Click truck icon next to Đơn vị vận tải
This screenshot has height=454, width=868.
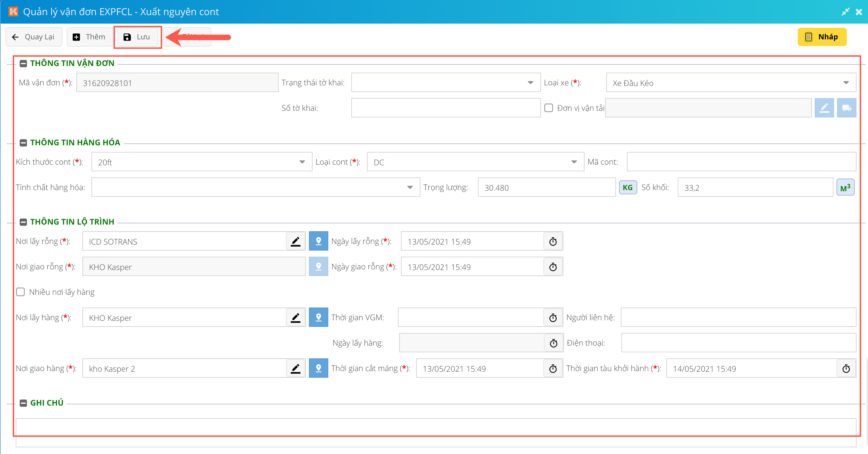click(x=846, y=108)
